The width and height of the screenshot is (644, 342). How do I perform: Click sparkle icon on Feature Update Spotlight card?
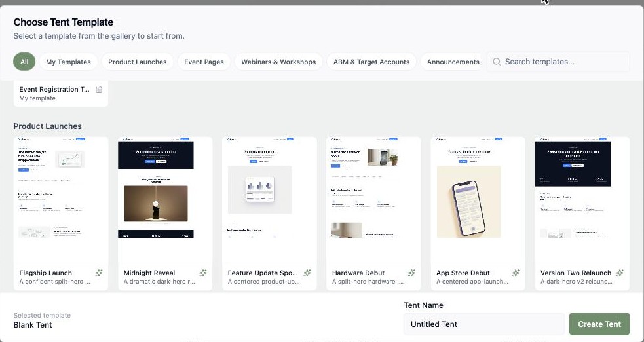307,273
